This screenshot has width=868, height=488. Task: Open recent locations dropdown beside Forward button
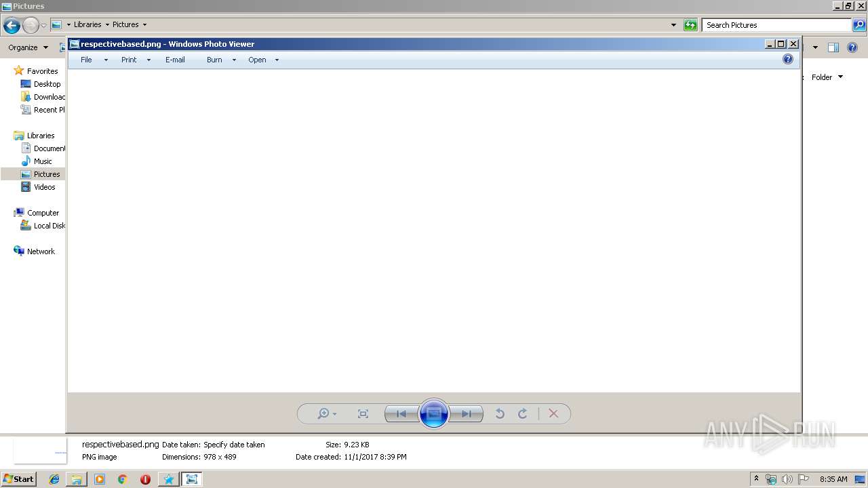click(44, 26)
